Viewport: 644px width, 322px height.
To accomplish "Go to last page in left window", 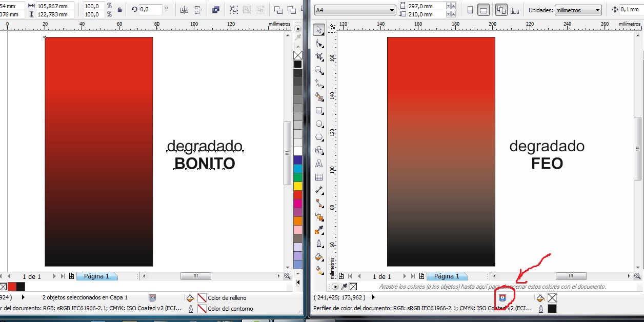I will tap(63, 276).
